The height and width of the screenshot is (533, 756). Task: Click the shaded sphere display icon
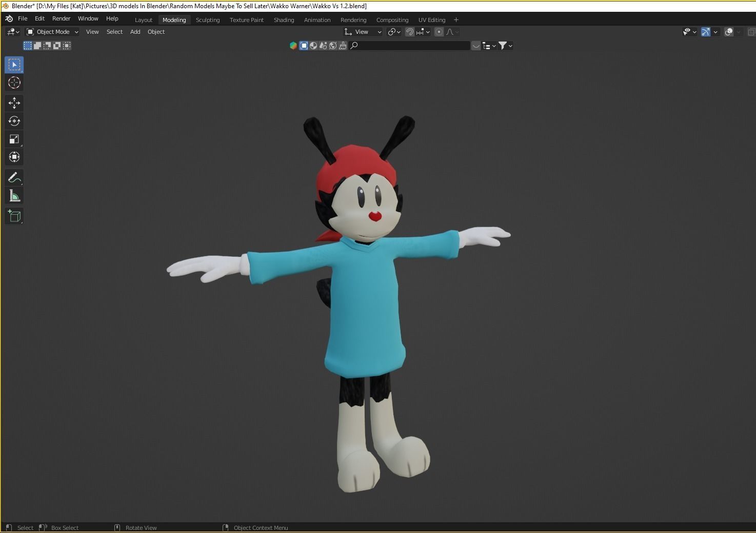pos(313,46)
